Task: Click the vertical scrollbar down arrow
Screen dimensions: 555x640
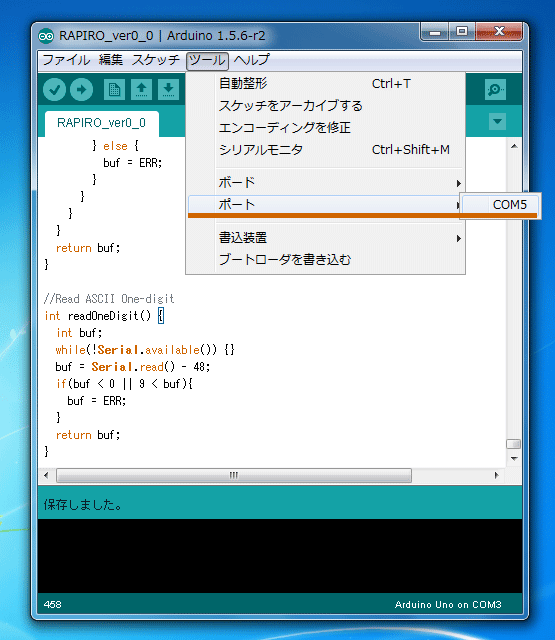Action: (x=514, y=459)
